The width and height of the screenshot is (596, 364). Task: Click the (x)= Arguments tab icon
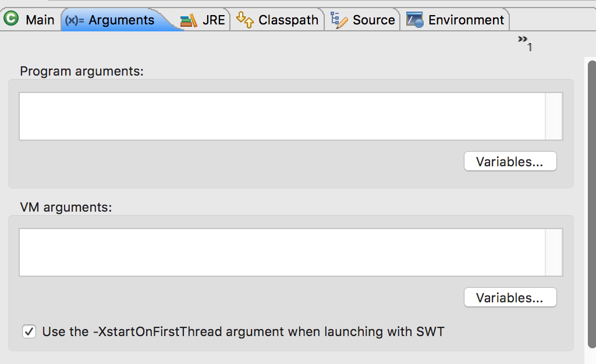click(74, 20)
